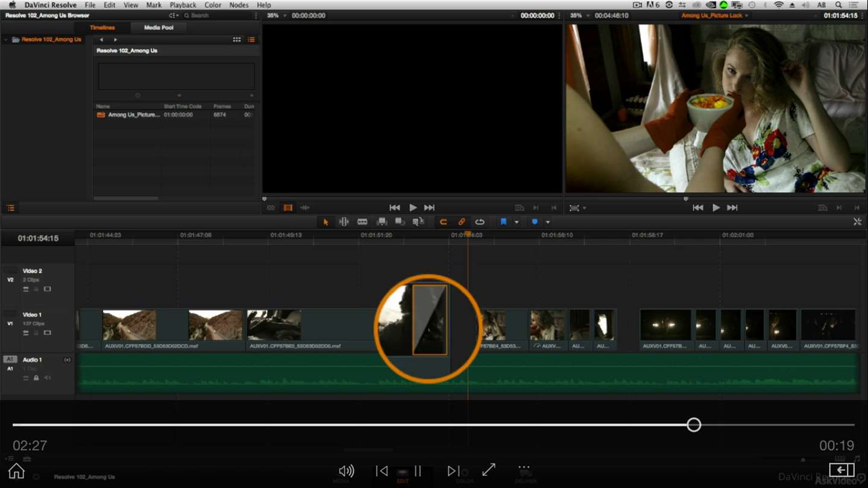The height and width of the screenshot is (488, 868).
Task: Jump to source viewer clip end
Action: pyautogui.click(x=429, y=208)
